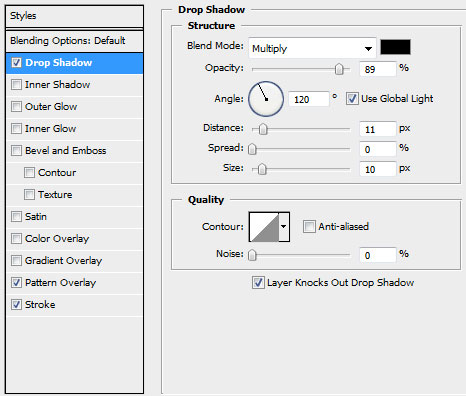Screen dimensions: 466x396
Task: Click the Angle dial control
Action: 266,99
